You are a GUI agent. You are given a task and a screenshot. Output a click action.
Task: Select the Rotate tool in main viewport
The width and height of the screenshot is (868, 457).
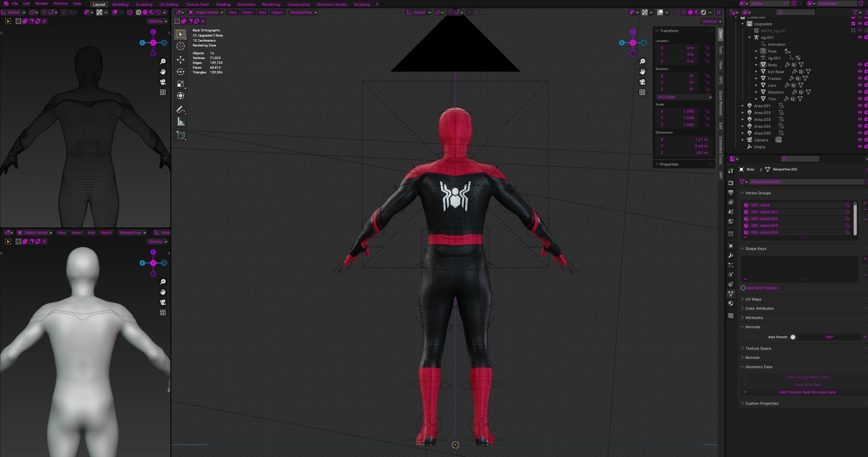tap(181, 72)
